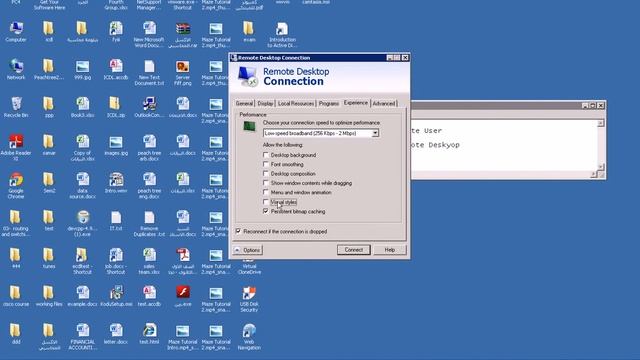Open the connection speed dropdown
The image size is (640, 360).
coord(375,133)
